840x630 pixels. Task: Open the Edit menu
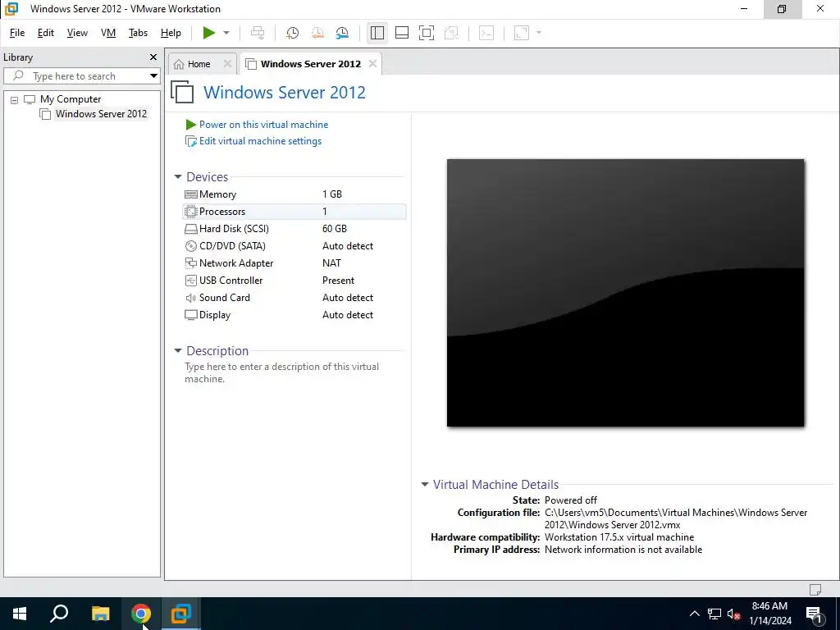(46, 33)
